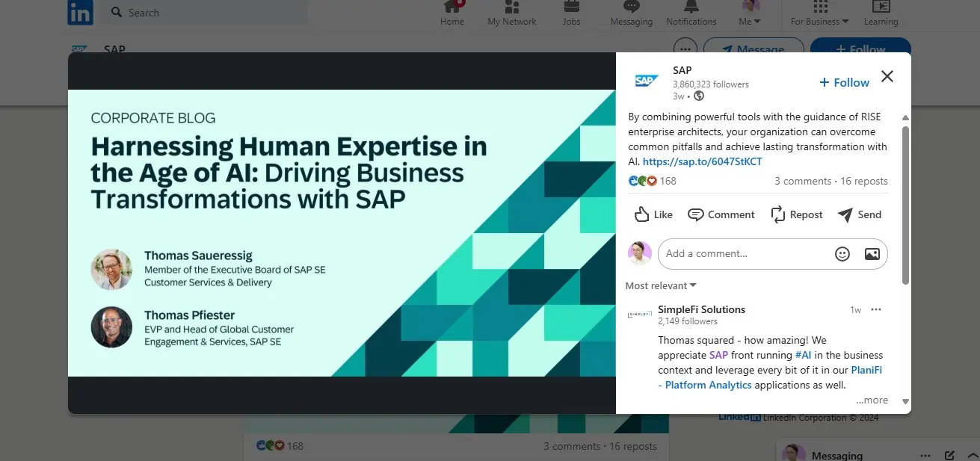The image size is (980, 461).
Task: Go to Home in the navigation bar
Action: click(452, 14)
